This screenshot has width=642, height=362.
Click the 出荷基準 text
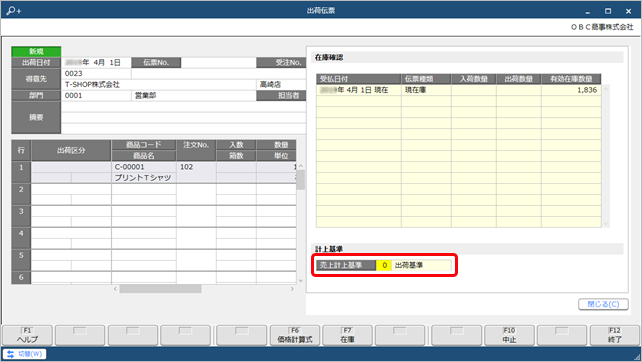tap(409, 265)
